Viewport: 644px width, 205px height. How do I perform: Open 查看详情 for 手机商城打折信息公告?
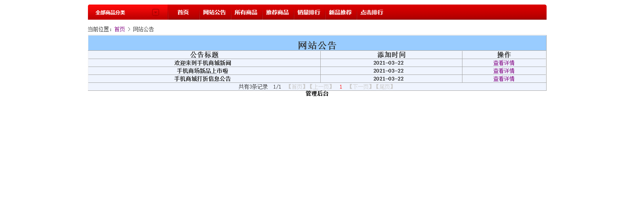(504, 79)
